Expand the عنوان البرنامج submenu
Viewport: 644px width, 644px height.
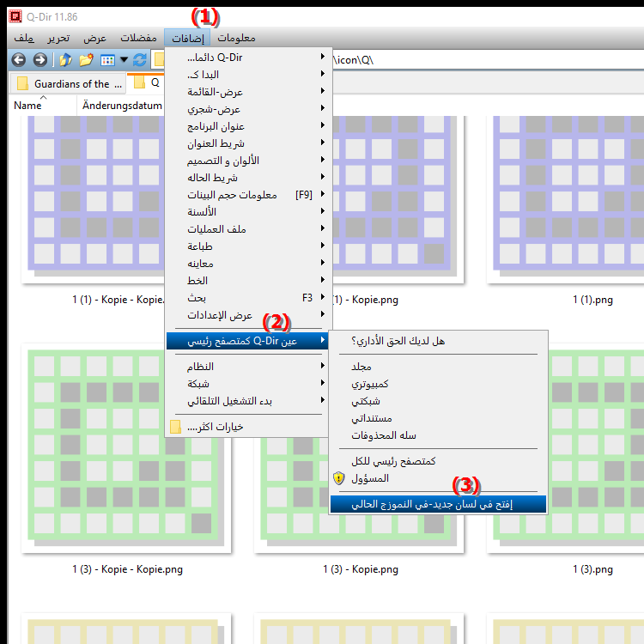(x=247, y=126)
